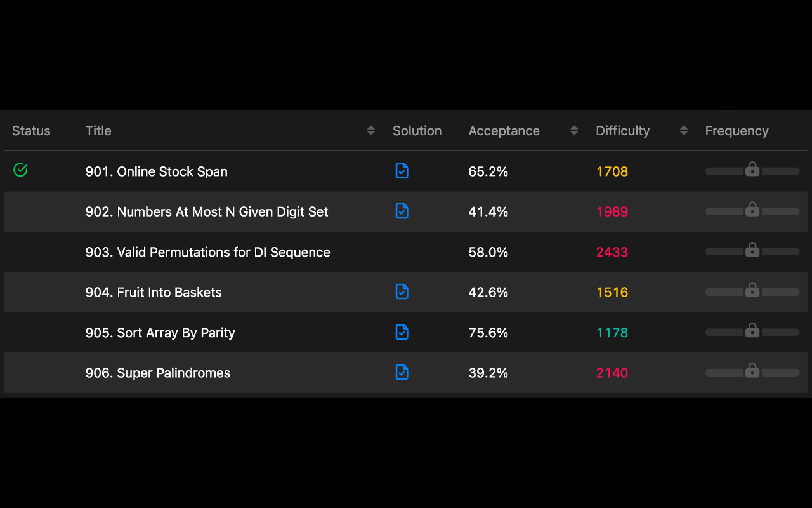This screenshot has height=508, width=812.
Task: Click the Frequency column header
Action: (737, 131)
